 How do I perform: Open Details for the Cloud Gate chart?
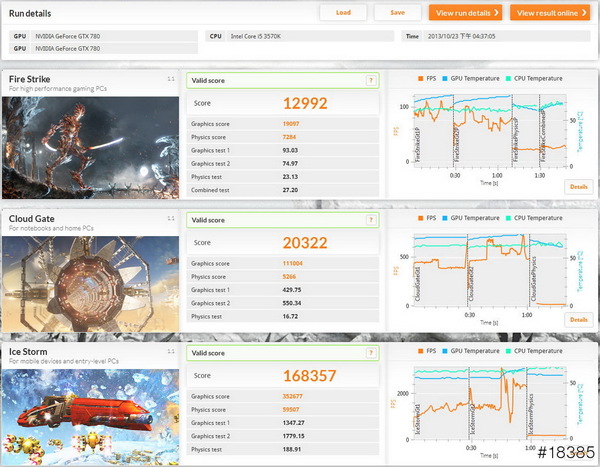(x=578, y=320)
